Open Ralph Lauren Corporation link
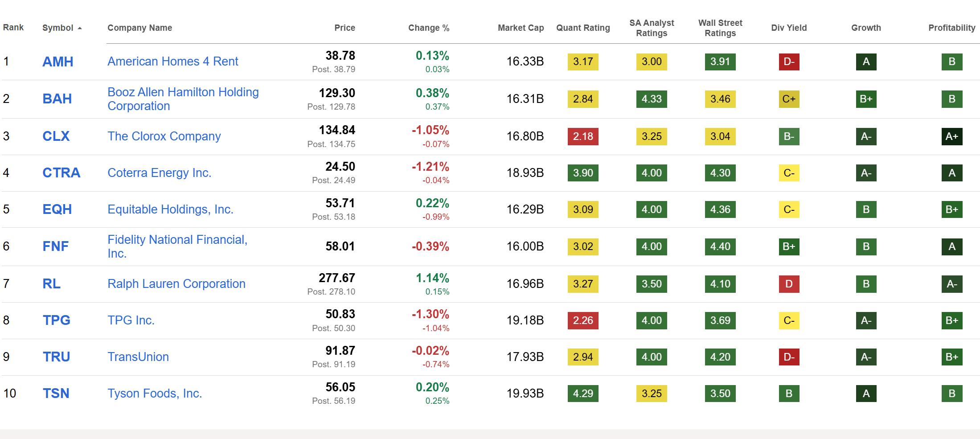This screenshot has height=439, width=980. tap(176, 283)
